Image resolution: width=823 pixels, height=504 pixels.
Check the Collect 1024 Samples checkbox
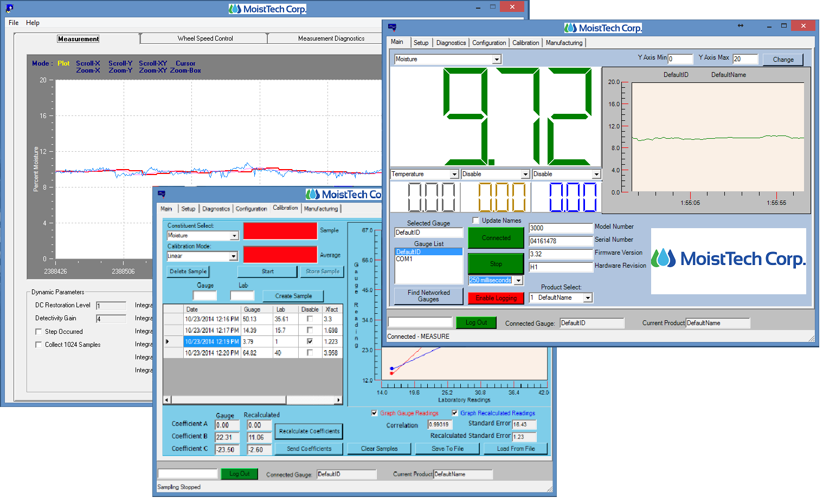coord(38,345)
